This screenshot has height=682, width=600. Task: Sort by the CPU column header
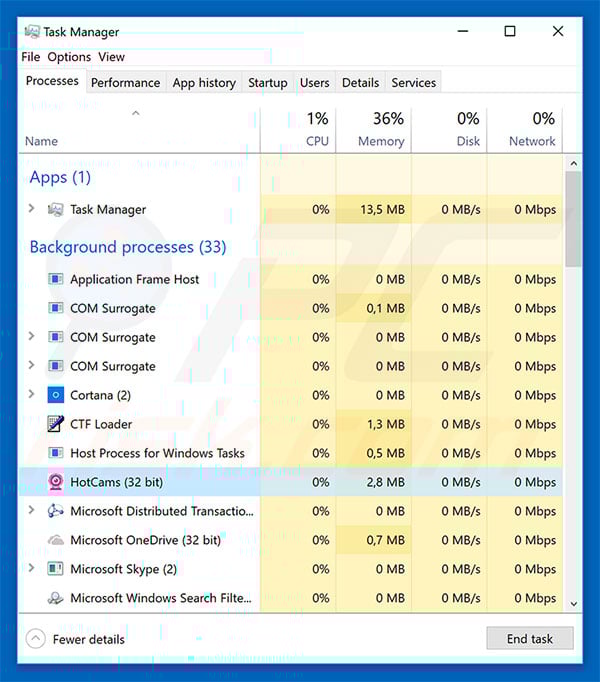point(298,130)
